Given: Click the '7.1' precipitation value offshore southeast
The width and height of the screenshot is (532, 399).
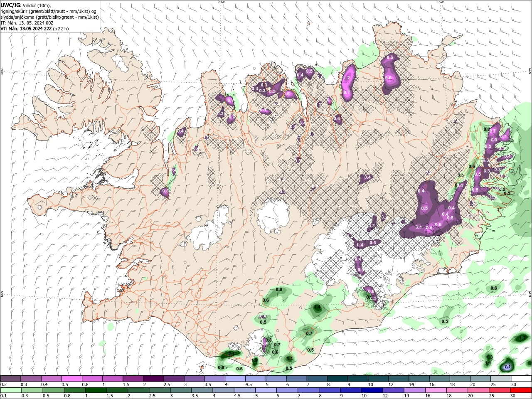Looking at the screenshot, I should coord(507,367).
